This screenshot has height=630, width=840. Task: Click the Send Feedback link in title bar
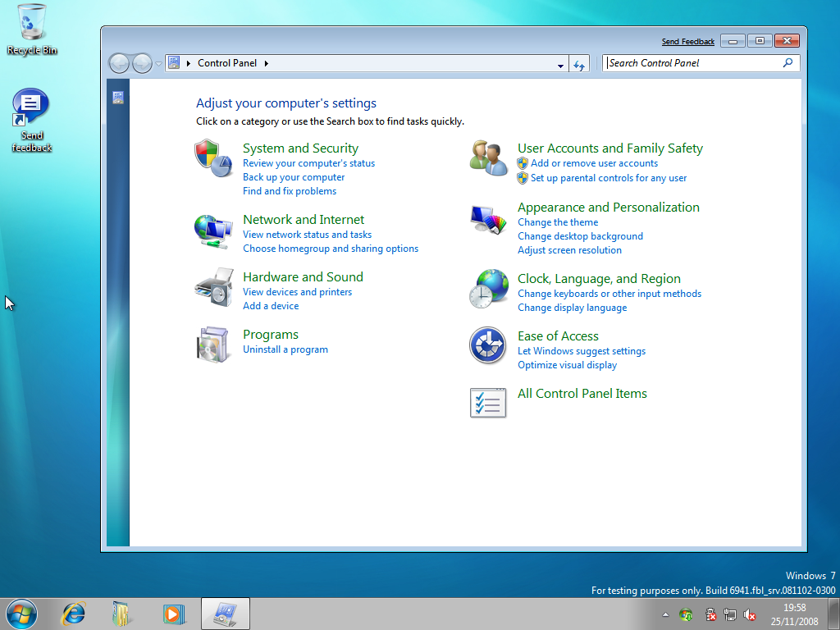tap(687, 42)
